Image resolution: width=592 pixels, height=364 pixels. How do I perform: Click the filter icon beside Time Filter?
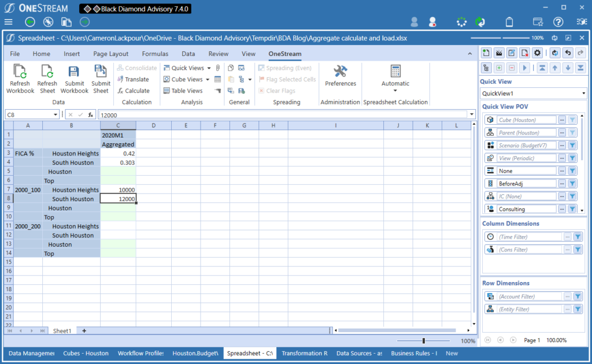pos(578,237)
